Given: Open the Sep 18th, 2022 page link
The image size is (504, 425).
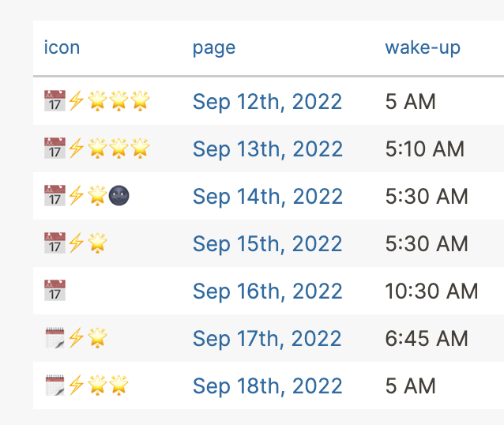Looking at the screenshot, I should [x=267, y=386].
